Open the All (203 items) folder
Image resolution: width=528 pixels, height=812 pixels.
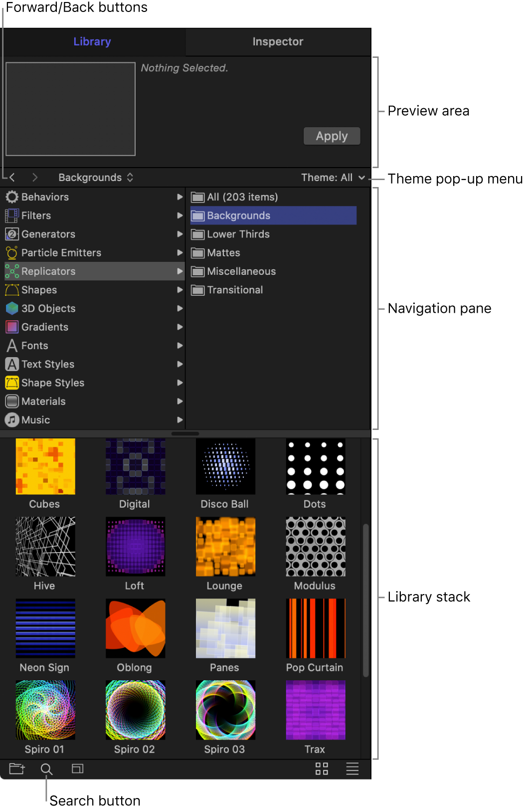[273, 197]
